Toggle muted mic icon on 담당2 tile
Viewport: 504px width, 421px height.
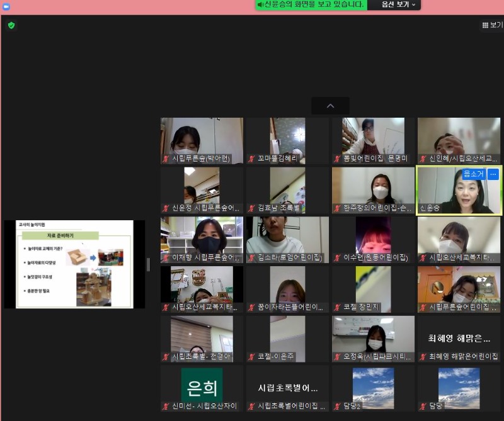click(x=338, y=407)
